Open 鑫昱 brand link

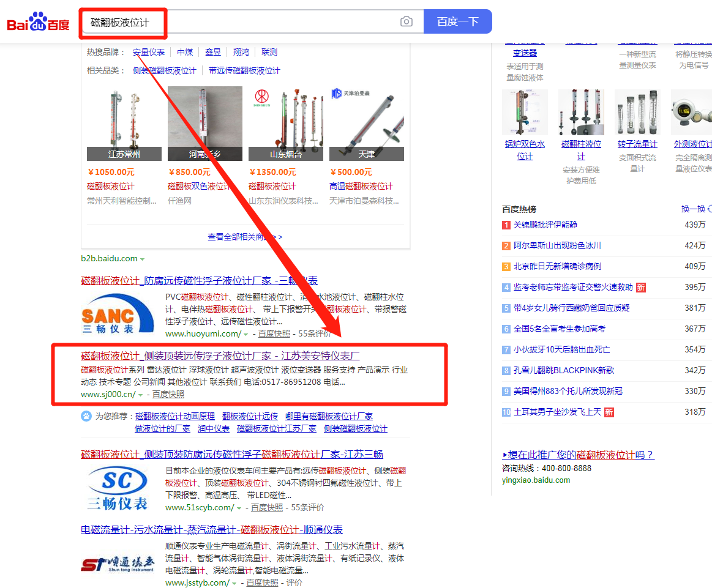(x=213, y=52)
